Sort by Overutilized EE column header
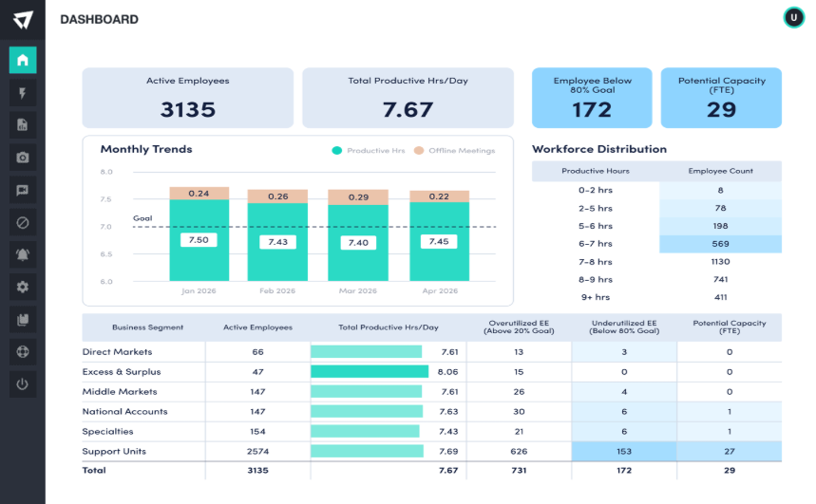Screen dimensions: 816x504 coord(519,327)
